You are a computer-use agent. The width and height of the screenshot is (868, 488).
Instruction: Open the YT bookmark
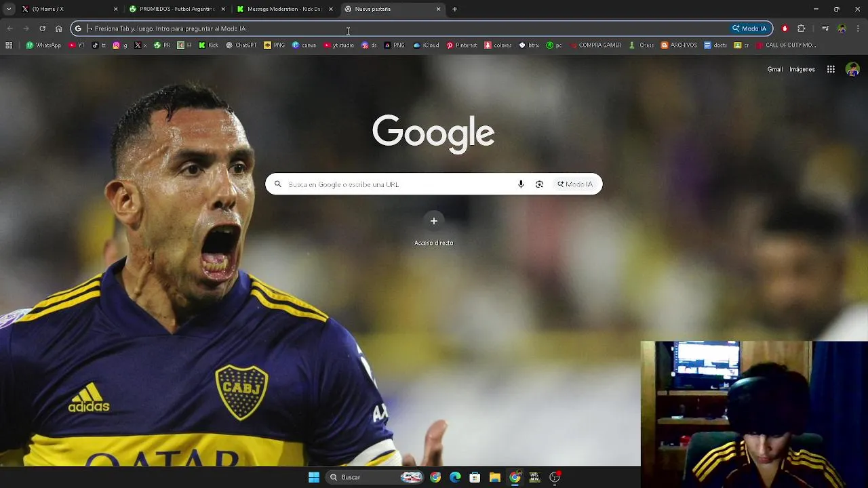(77, 45)
